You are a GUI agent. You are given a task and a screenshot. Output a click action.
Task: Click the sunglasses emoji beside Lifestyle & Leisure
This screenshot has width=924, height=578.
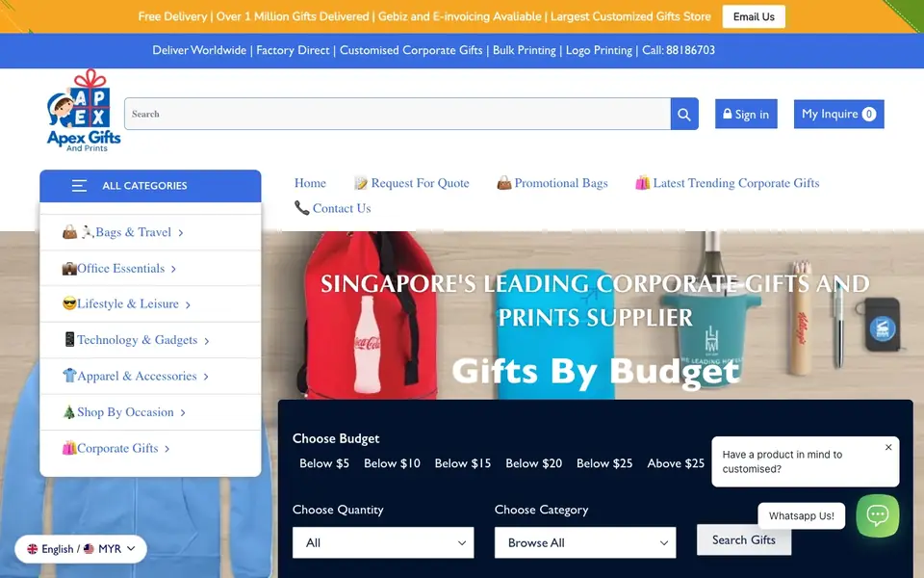[69, 303]
